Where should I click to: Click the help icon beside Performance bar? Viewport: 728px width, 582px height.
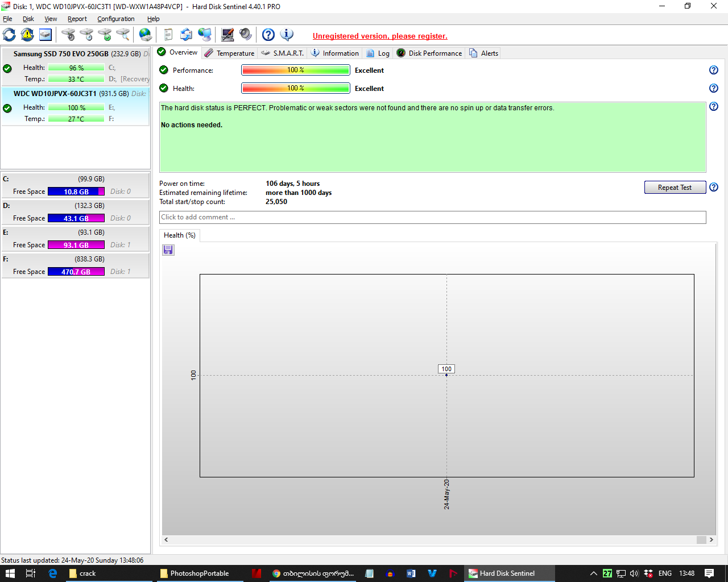click(x=714, y=70)
